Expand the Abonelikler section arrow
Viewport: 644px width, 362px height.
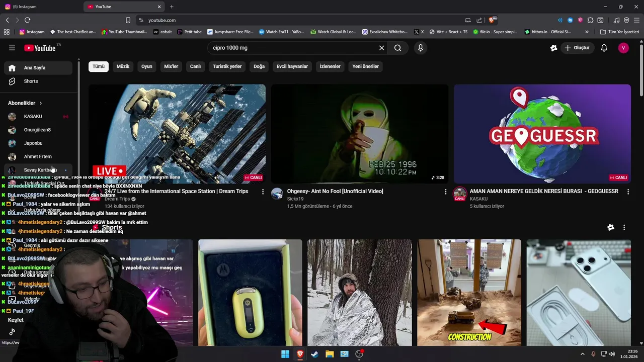point(41,103)
